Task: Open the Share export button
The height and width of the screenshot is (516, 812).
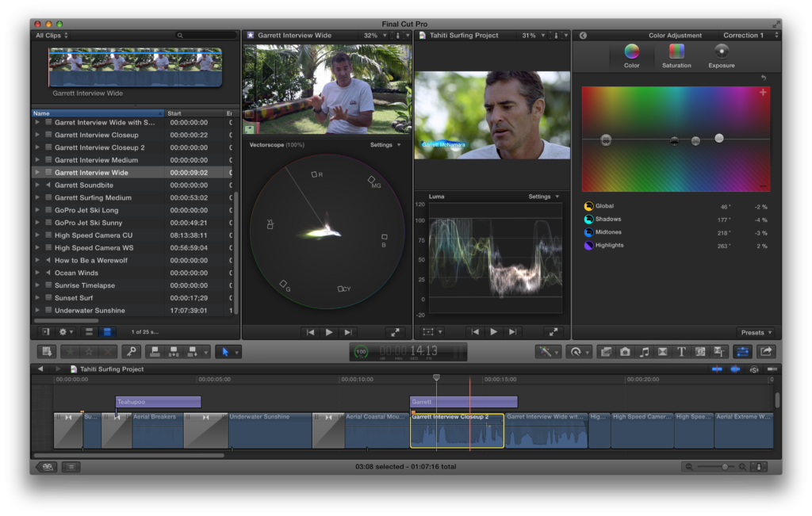Action: tap(766, 353)
